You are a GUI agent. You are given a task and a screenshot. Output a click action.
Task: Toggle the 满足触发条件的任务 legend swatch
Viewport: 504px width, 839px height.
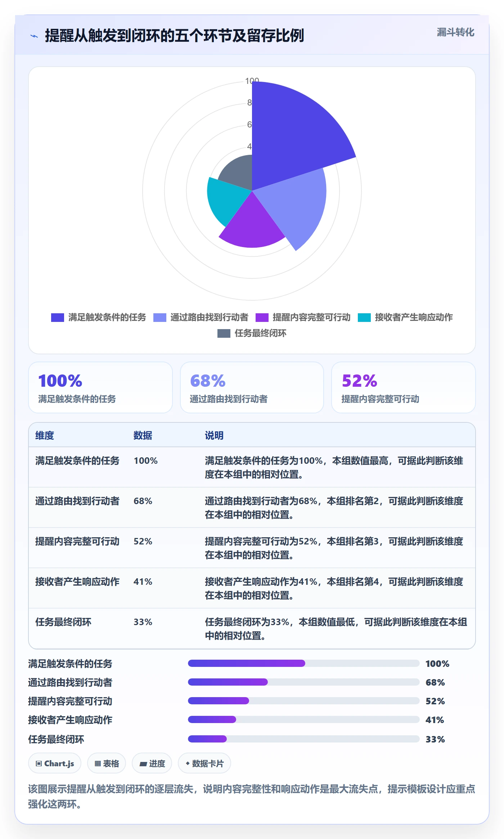pyautogui.click(x=58, y=317)
